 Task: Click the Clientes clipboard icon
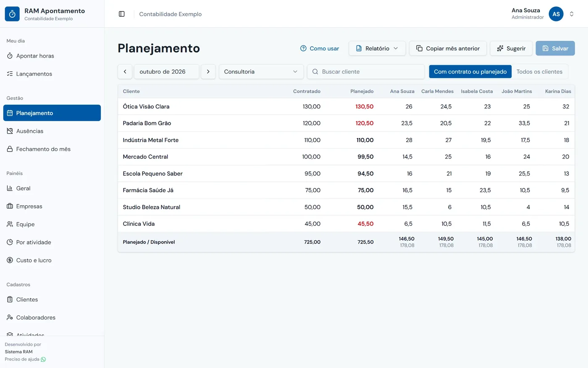tap(10, 299)
